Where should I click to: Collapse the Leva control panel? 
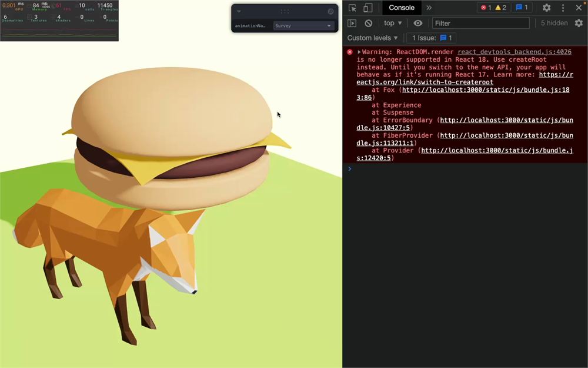pos(239,12)
